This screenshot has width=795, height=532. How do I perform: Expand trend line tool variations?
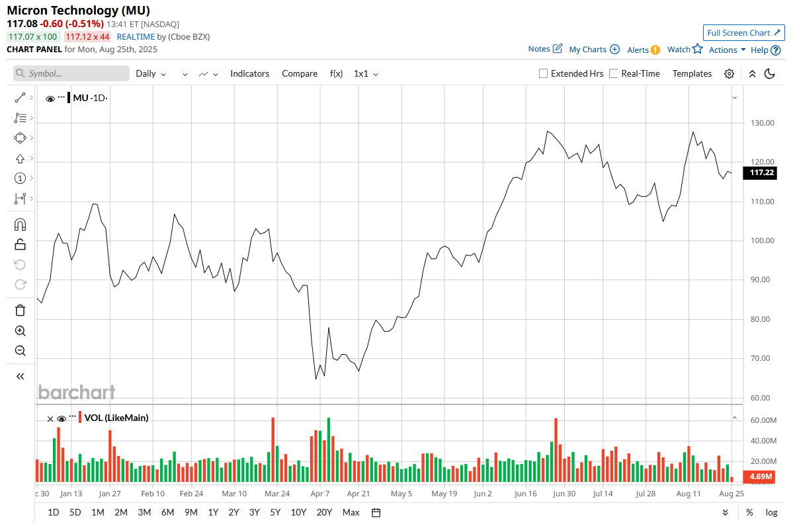click(31, 98)
